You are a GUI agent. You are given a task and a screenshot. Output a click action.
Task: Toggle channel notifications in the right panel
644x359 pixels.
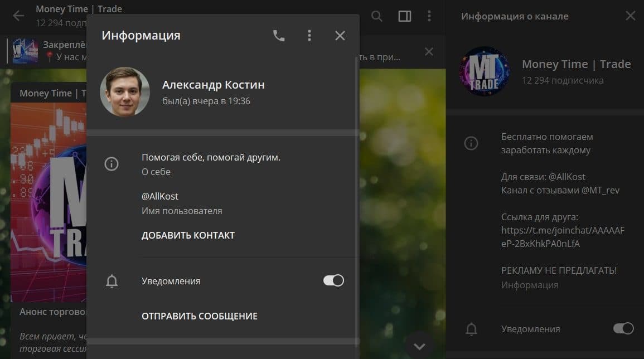click(x=623, y=328)
